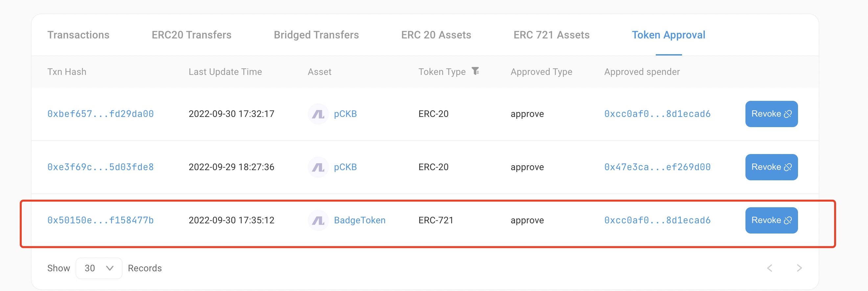Screen dimensions: 868x291
Task: Click the BadgeToken asset icon
Action: click(x=318, y=220)
